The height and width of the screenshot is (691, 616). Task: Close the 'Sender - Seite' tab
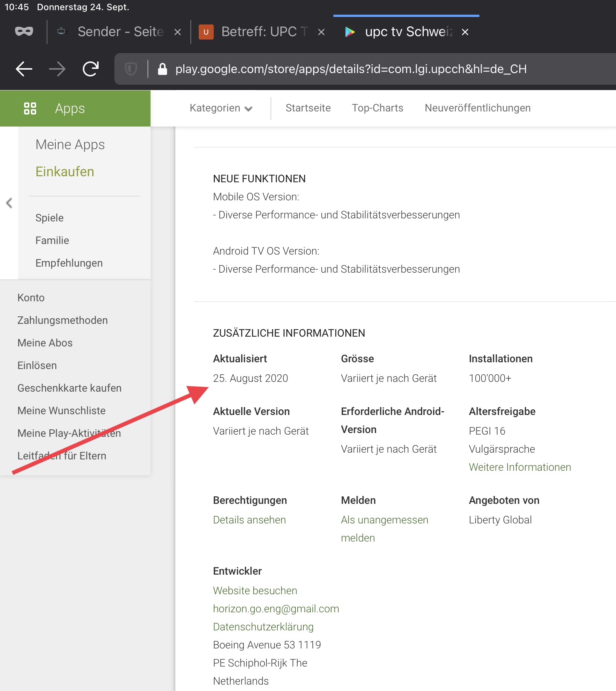pyautogui.click(x=178, y=32)
